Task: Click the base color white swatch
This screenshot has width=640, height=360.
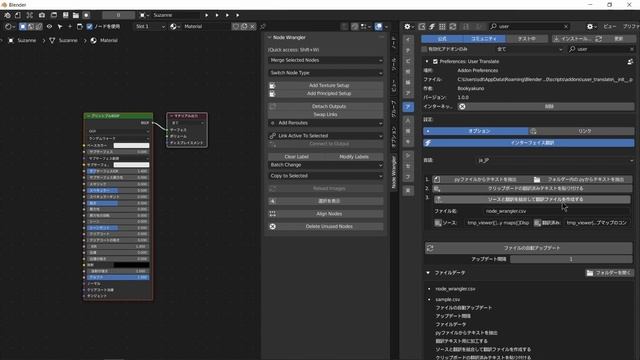Action: tap(131, 145)
